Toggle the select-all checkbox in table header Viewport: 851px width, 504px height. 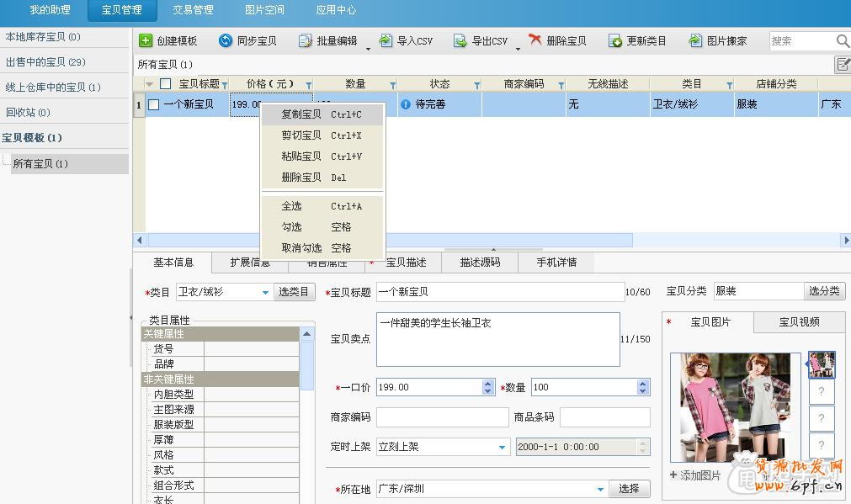(x=166, y=84)
